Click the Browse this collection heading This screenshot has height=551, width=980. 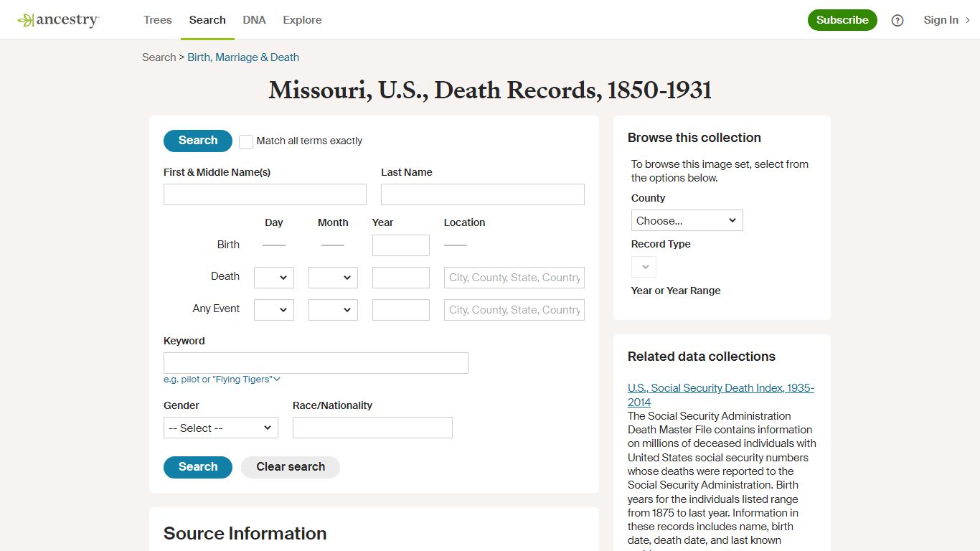pyautogui.click(x=694, y=138)
